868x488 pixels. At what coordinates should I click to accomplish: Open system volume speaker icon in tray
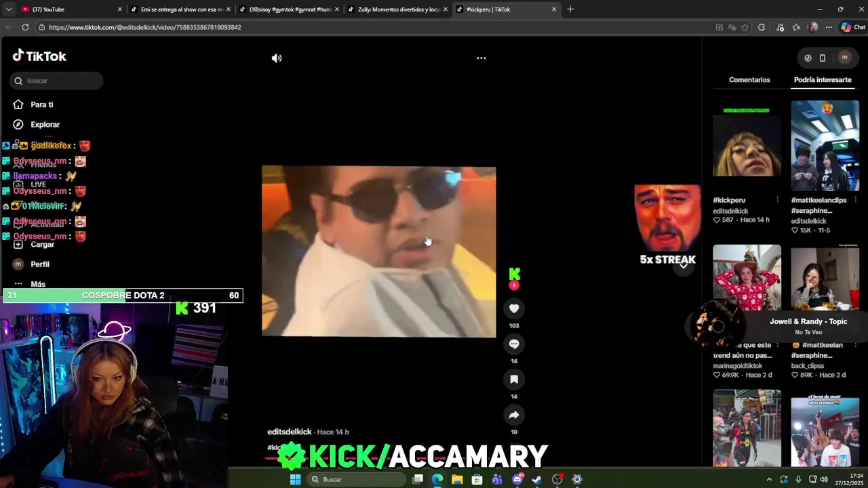tap(823, 479)
